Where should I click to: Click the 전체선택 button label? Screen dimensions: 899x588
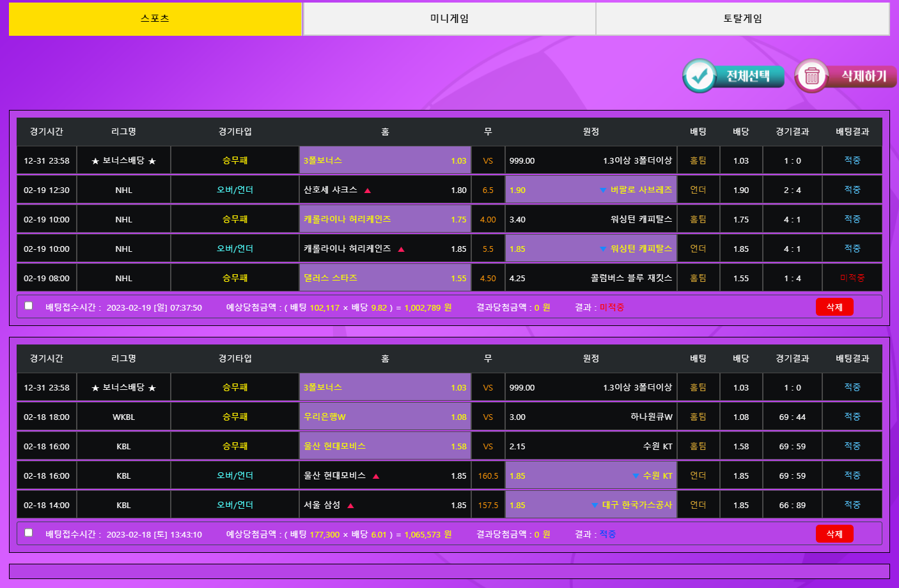748,76
